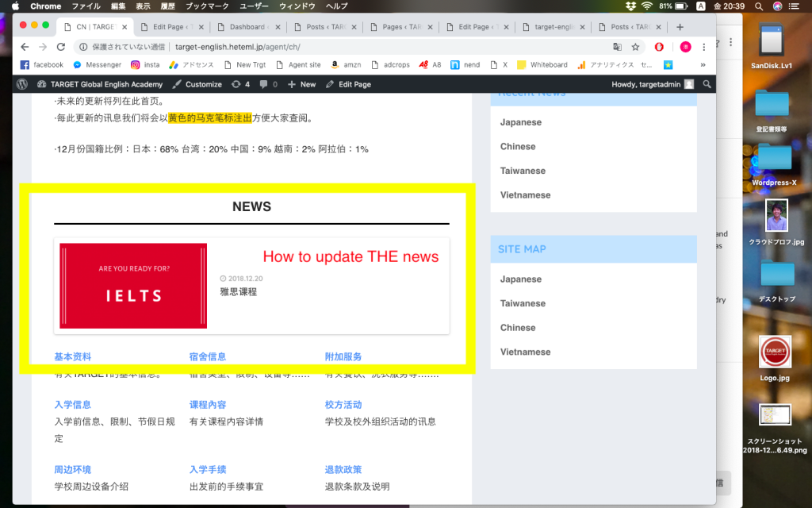The image size is (812, 508).
Task: Click the updates icon showing 4
Action: (x=240, y=84)
